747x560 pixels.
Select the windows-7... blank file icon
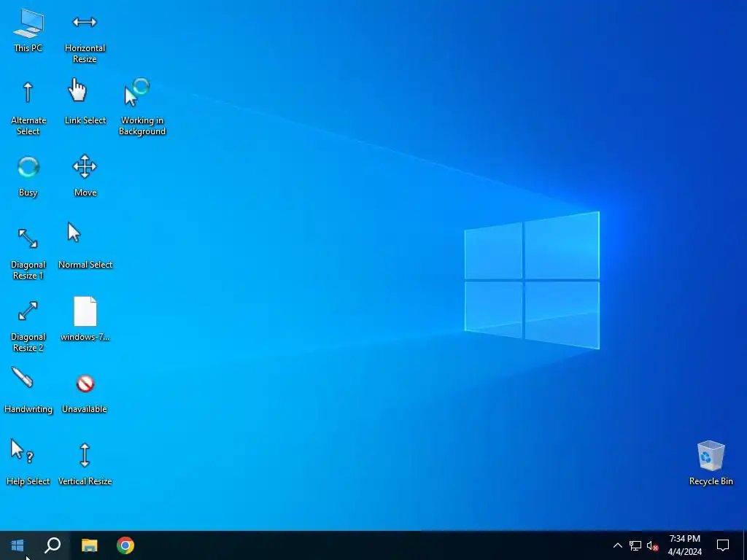tap(85, 319)
